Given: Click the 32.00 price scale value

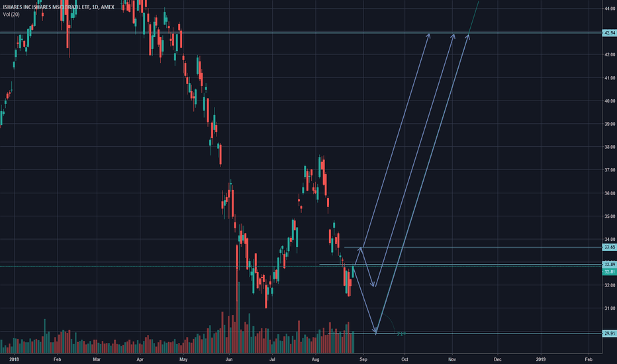Looking at the screenshot, I should pos(610,285).
